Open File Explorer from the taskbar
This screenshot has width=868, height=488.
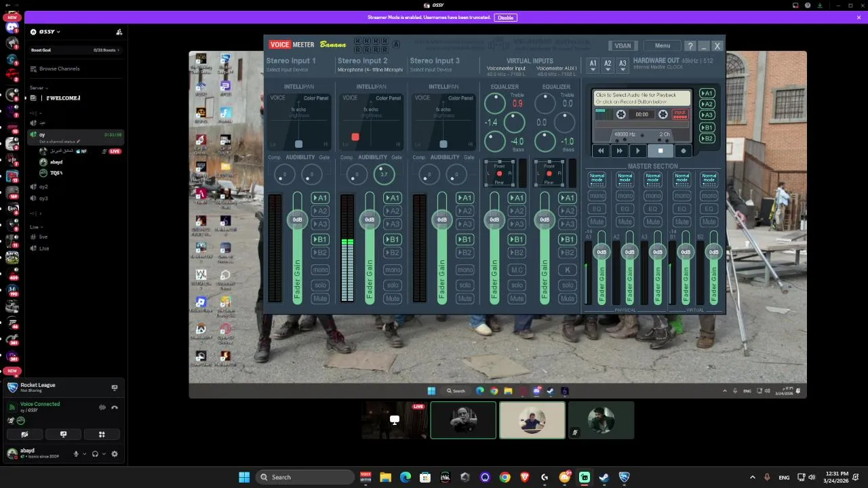click(385, 477)
